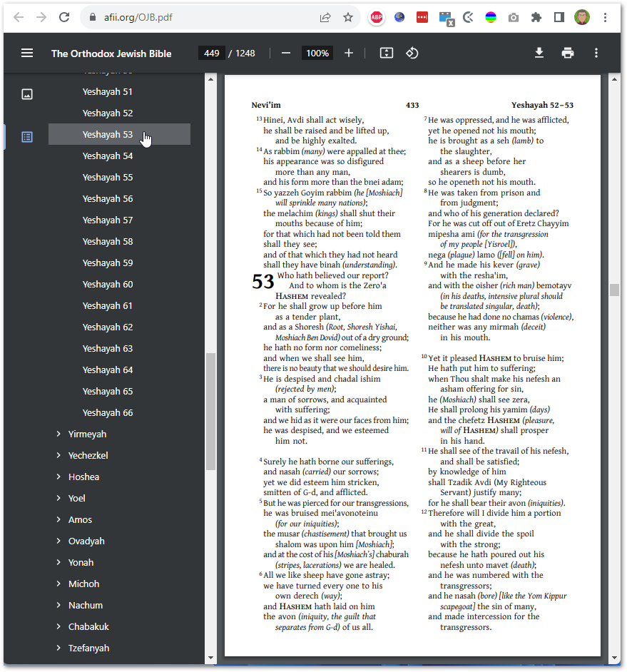Select Yeshayah 53 in outline

tap(119, 134)
